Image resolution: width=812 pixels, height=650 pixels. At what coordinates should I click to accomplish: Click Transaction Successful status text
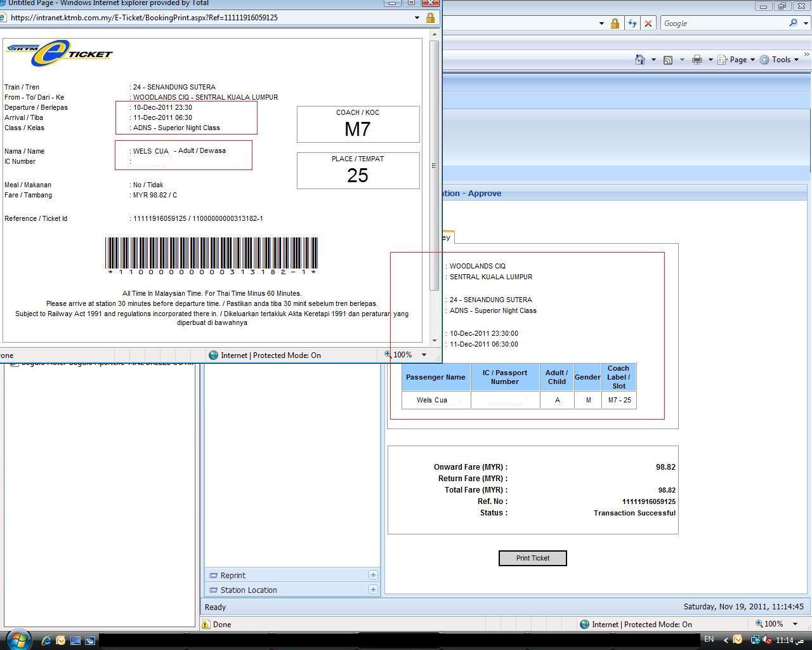(x=634, y=513)
